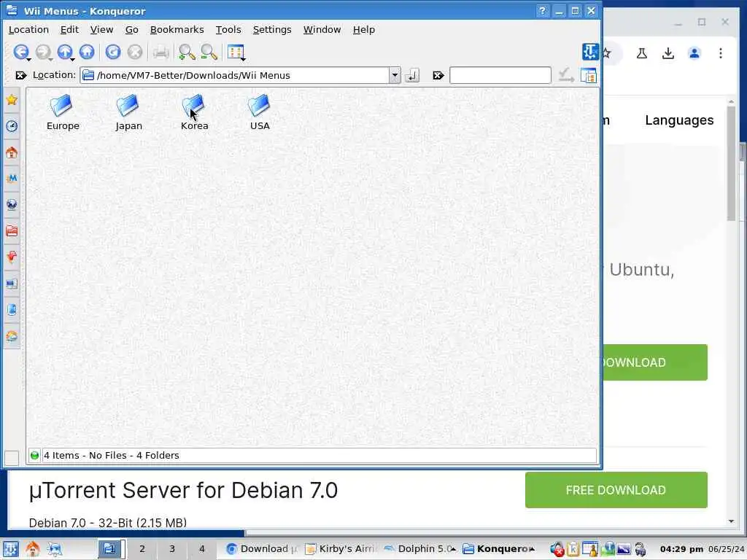747x560 pixels.
Task: Click the sidebar window icon right of search
Action: [x=589, y=75]
